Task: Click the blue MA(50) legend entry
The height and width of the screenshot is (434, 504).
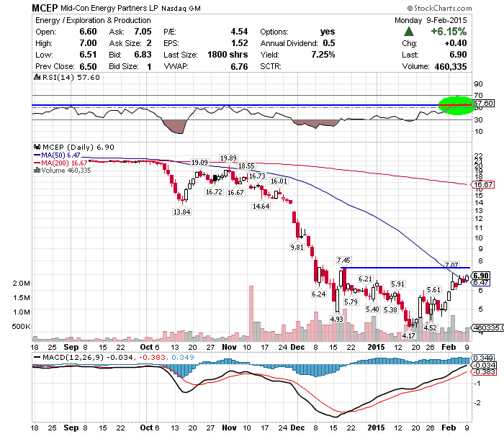Action: tap(57, 155)
